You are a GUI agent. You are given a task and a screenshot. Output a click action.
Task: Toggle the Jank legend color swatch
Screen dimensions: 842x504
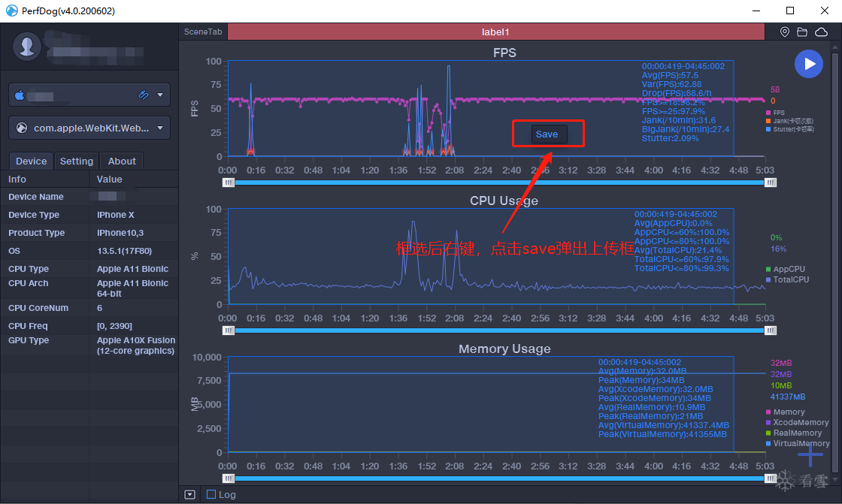point(768,121)
